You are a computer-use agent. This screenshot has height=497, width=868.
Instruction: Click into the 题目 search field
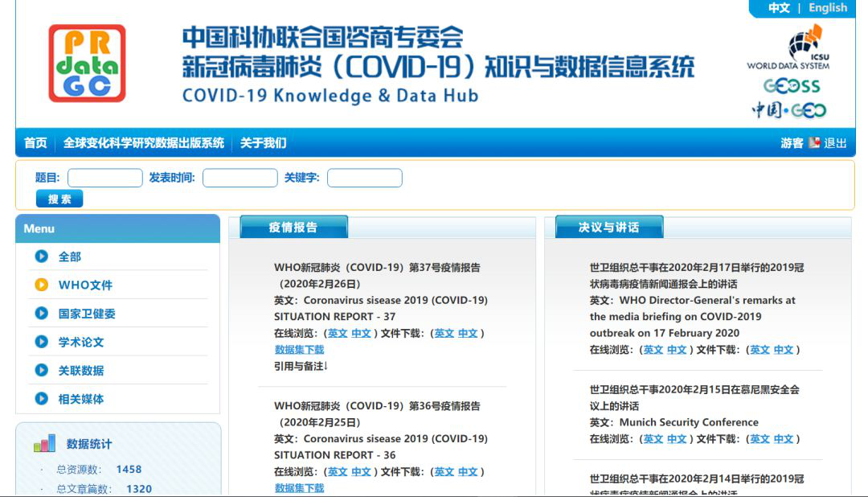click(x=104, y=177)
